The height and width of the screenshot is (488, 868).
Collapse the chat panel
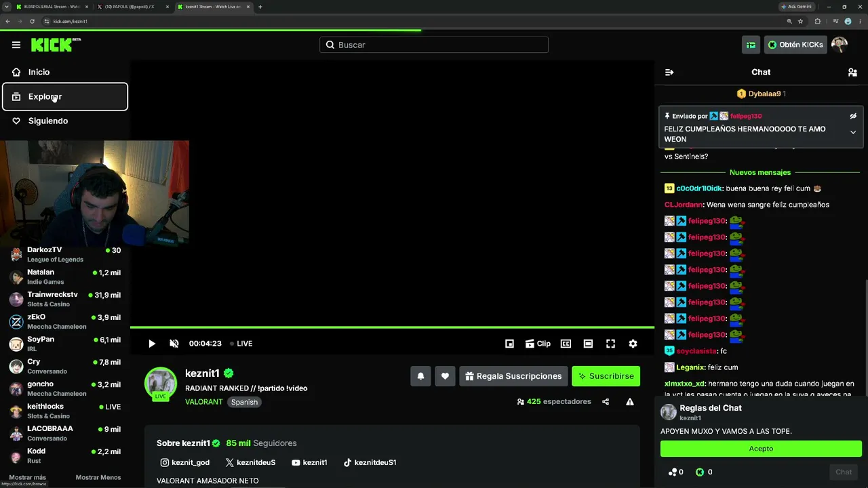tap(669, 72)
